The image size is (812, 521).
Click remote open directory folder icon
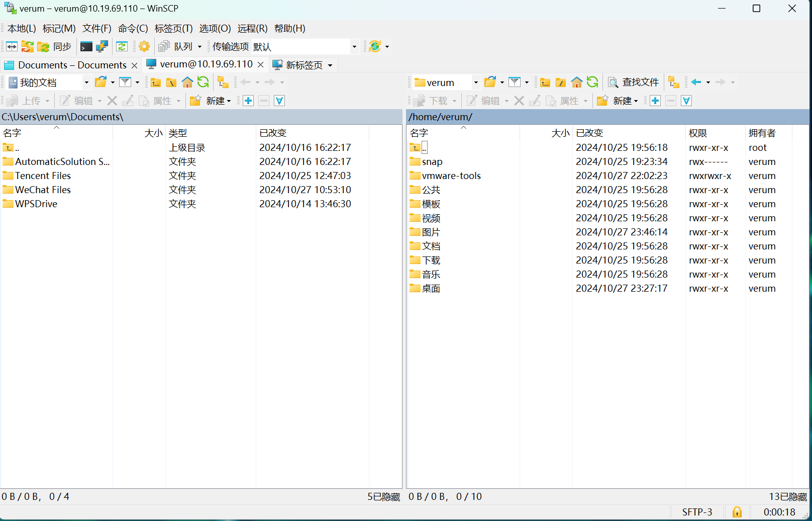pos(490,82)
